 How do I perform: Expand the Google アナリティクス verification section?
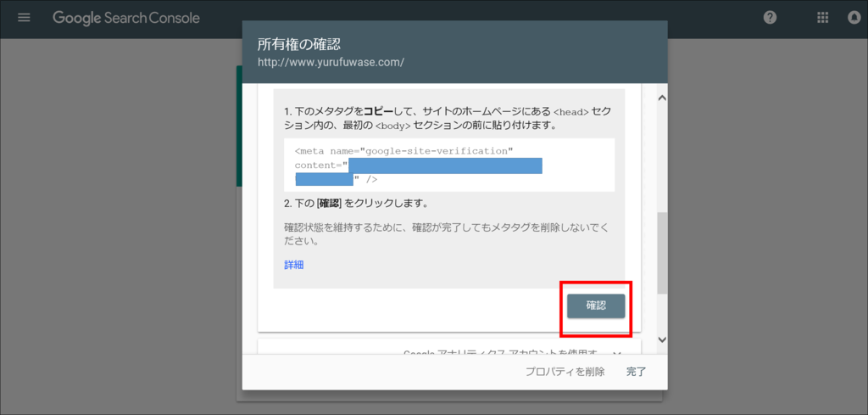449,347
